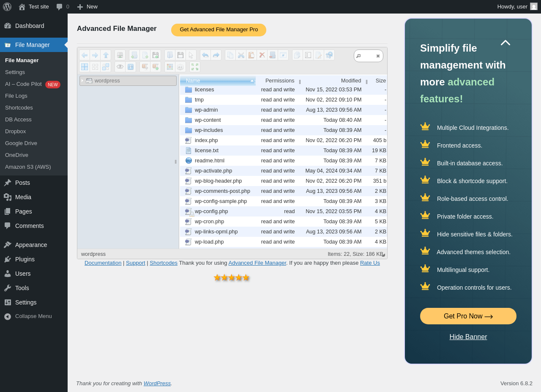The image size is (541, 392).
Task: Open the Howdy, user account menu
Action: (x=517, y=7)
